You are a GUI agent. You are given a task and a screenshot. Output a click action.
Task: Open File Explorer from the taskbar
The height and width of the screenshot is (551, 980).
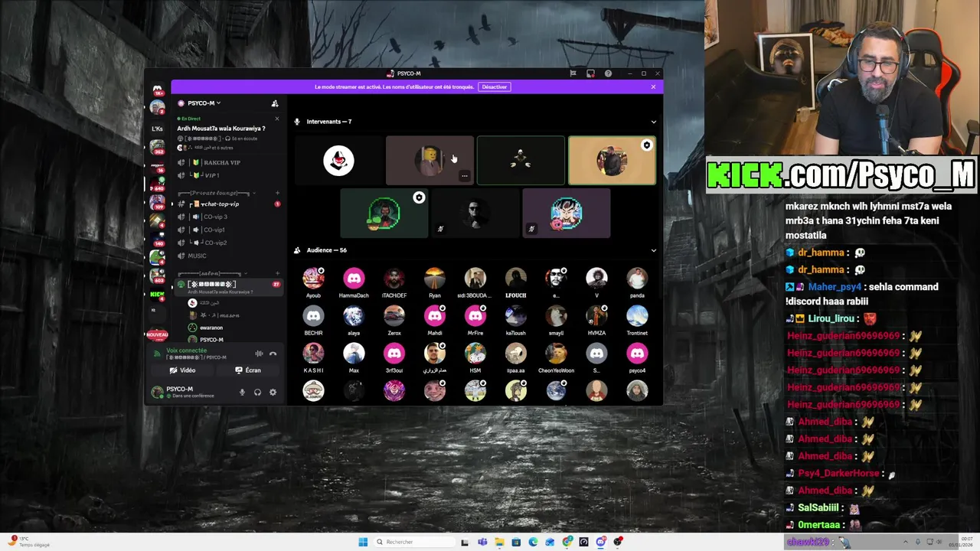[x=499, y=542]
